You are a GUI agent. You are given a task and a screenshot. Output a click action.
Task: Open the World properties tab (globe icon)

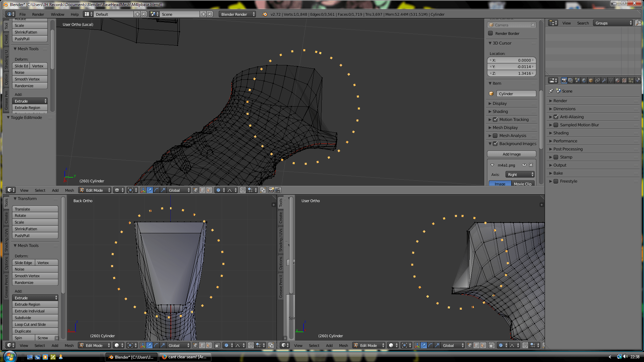pos(584,80)
